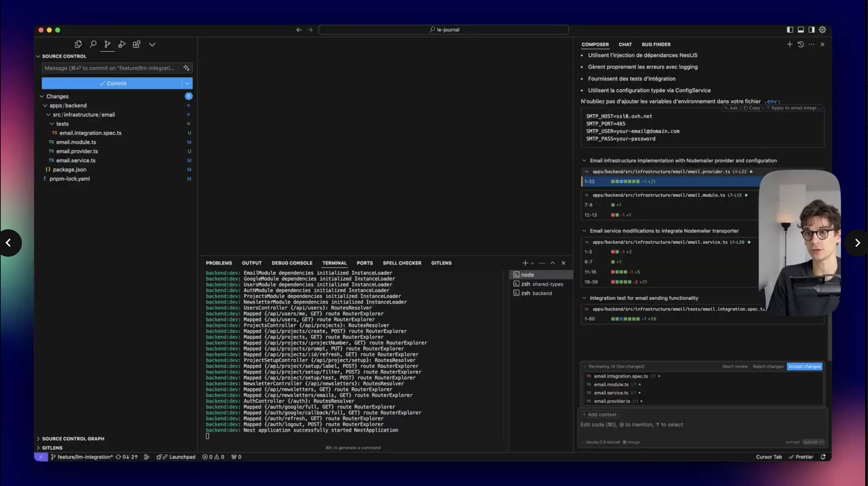
Task: Open composer history clock icon
Action: [x=801, y=44]
